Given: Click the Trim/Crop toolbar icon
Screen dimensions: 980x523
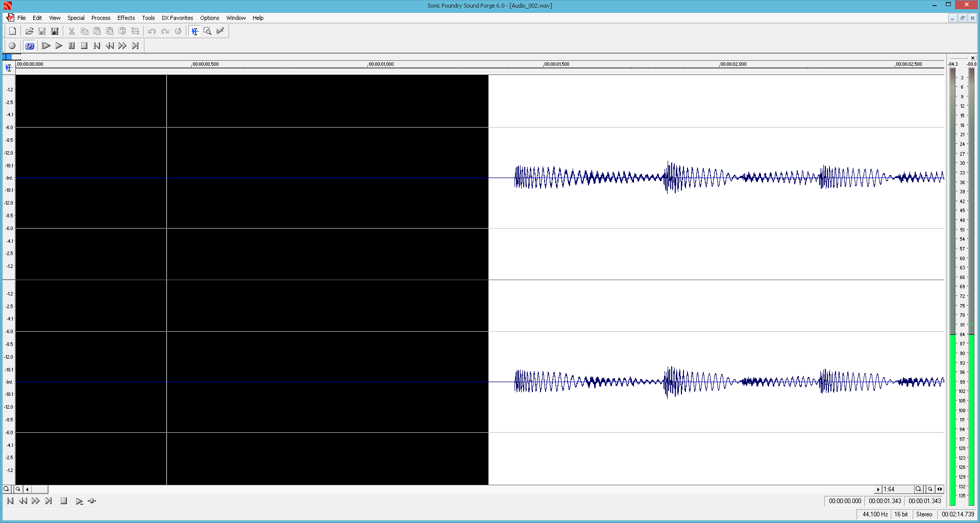Looking at the screenshot, I should (135, 31).
